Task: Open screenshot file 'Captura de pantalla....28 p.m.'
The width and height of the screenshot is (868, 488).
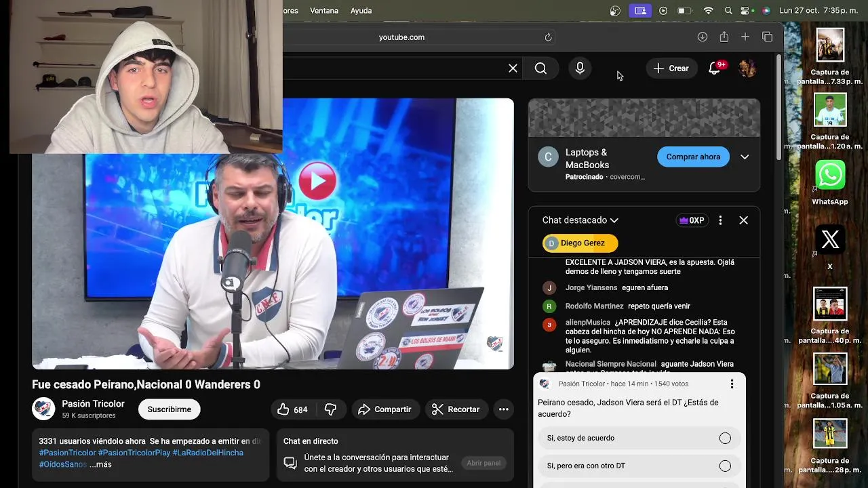Action: tap(830, 445)
